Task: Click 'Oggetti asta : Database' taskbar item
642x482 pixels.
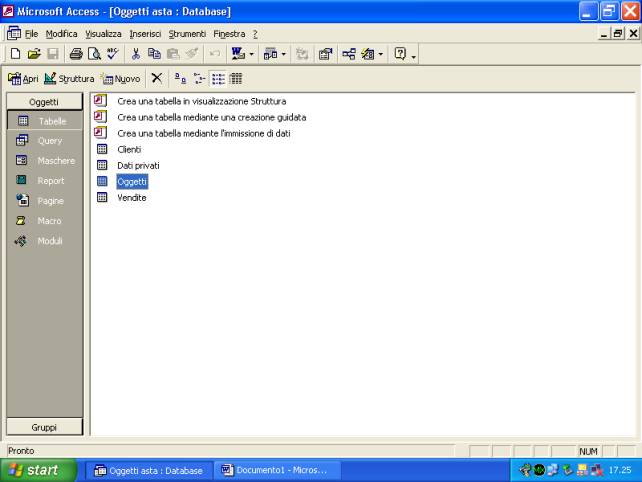Action: coord(149,471)
